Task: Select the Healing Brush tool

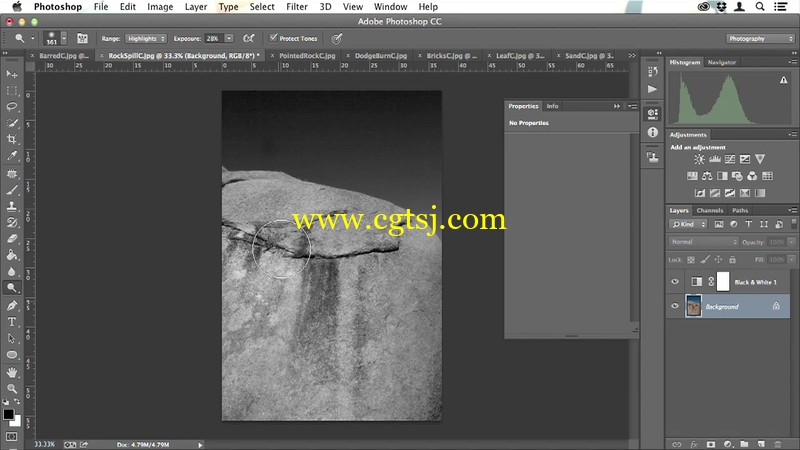Action: (x=11, y=174)
